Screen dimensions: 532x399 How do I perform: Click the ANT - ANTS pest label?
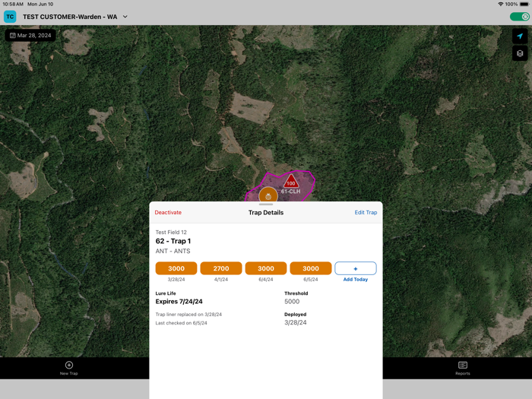pyautogui.click(x=173, y=251)
